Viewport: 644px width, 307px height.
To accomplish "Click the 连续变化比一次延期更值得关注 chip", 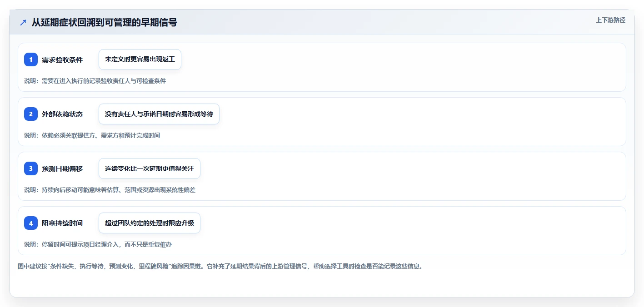I will pyautogui.click(x=150, y=168).
